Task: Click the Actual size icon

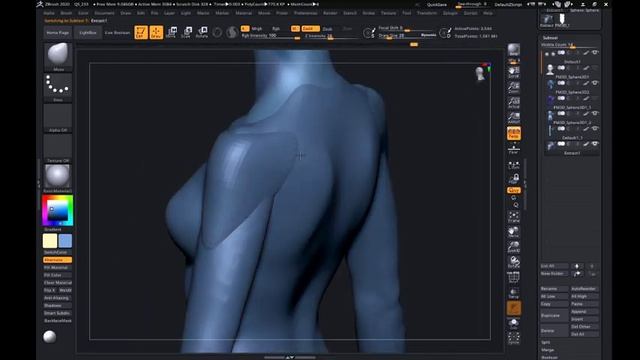Action: tap(514, 102)
